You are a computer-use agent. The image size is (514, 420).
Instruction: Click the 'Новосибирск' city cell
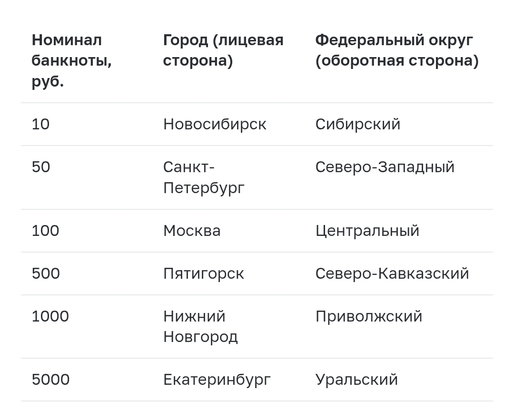(x=215, y=124)
